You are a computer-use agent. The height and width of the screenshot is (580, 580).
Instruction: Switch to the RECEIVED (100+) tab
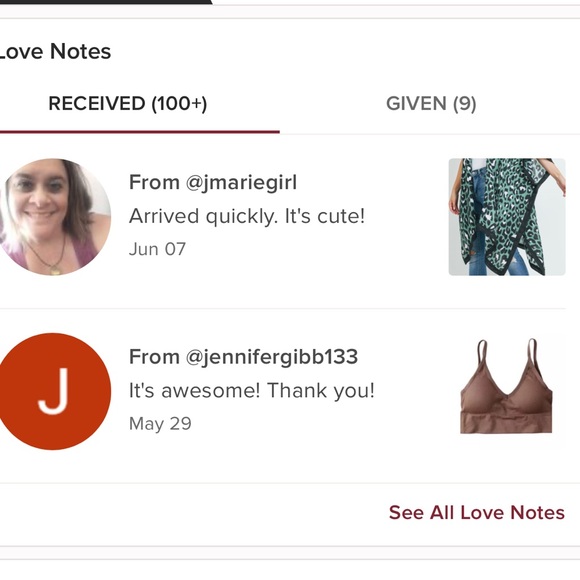pos(128,104)
